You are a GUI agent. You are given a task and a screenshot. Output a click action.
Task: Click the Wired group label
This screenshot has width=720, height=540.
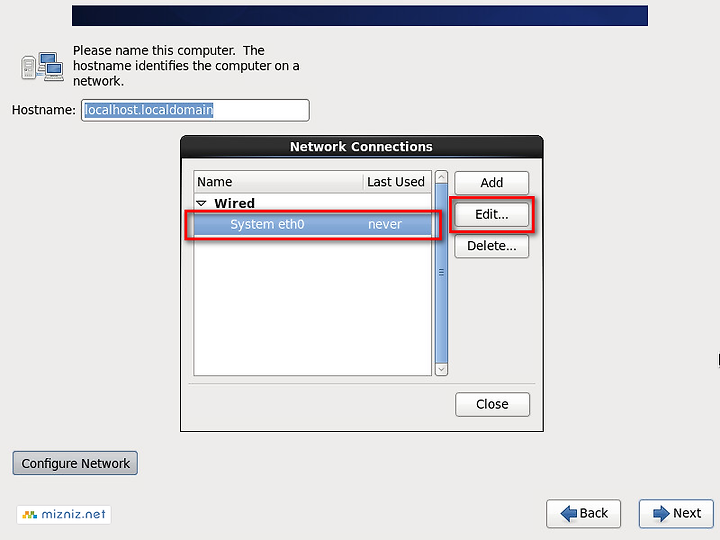coord(234,203)
